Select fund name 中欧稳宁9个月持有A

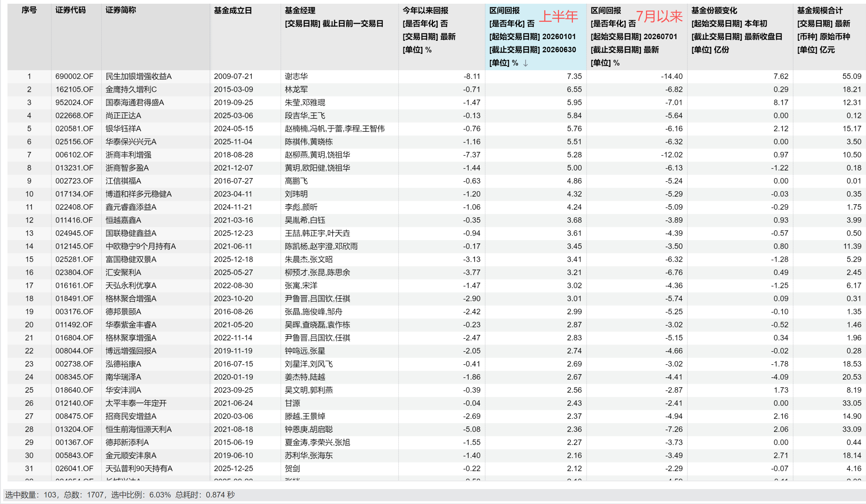coord(140,246)
